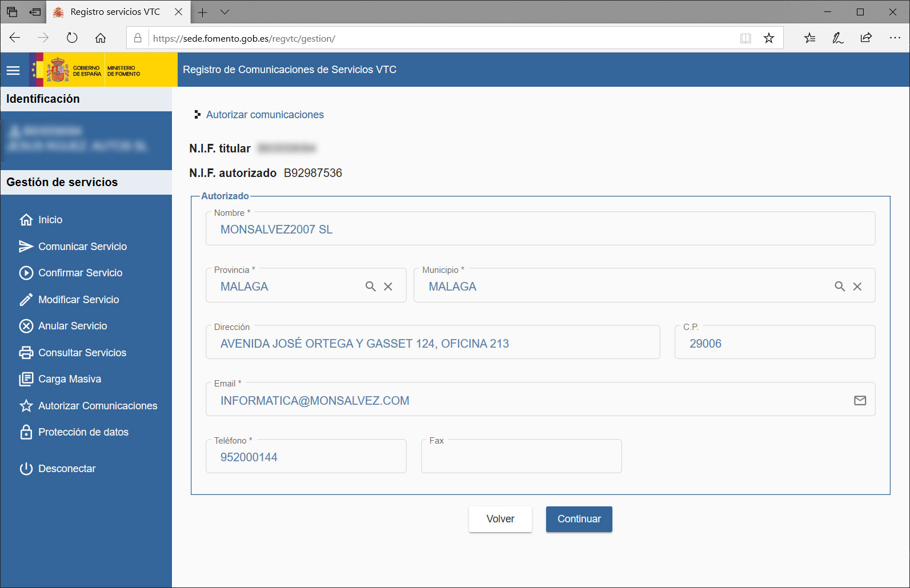Viewport: 910px width, 588px height.
Task: Click the Modificar Servicio pencil icon
Action: point(26,300)
